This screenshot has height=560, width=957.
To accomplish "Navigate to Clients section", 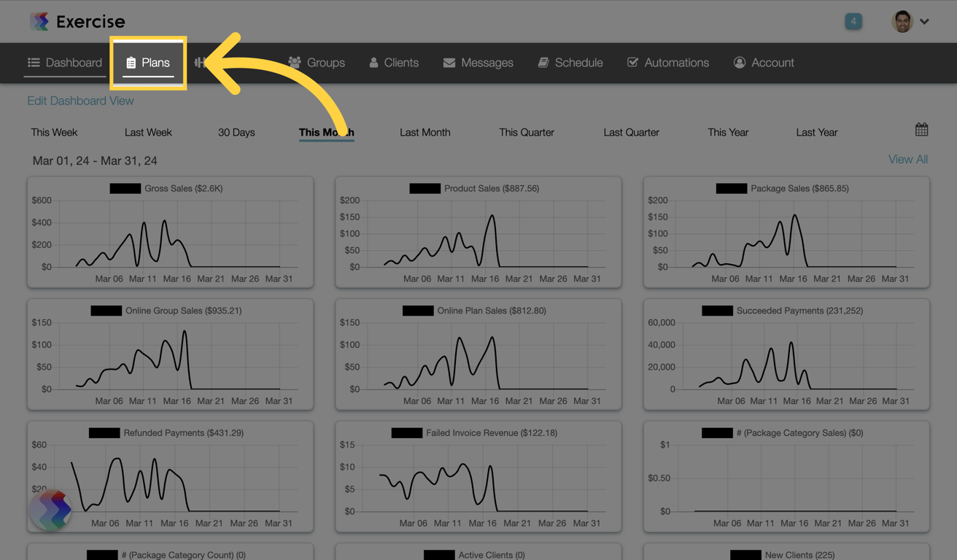I will [394, 63].
